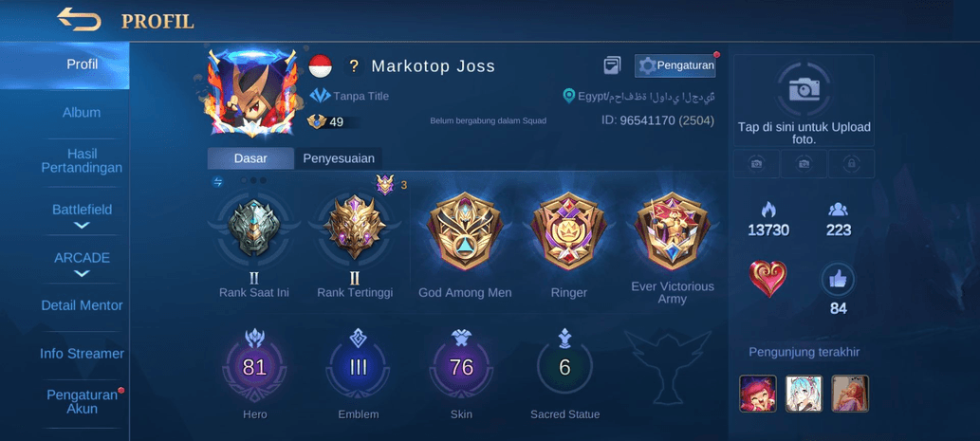Image resolution: width=980 pixels, height=441 pixels.
Task: Tap the Hero count 81 badge
Action: [254, 367]
